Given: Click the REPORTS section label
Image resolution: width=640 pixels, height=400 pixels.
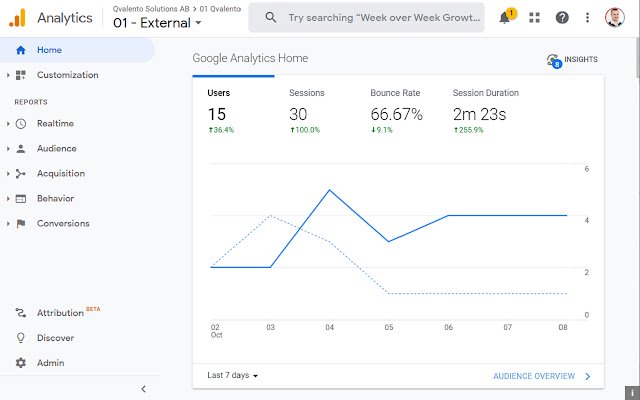Looking at the screenshot, I should tap(31, 102).
